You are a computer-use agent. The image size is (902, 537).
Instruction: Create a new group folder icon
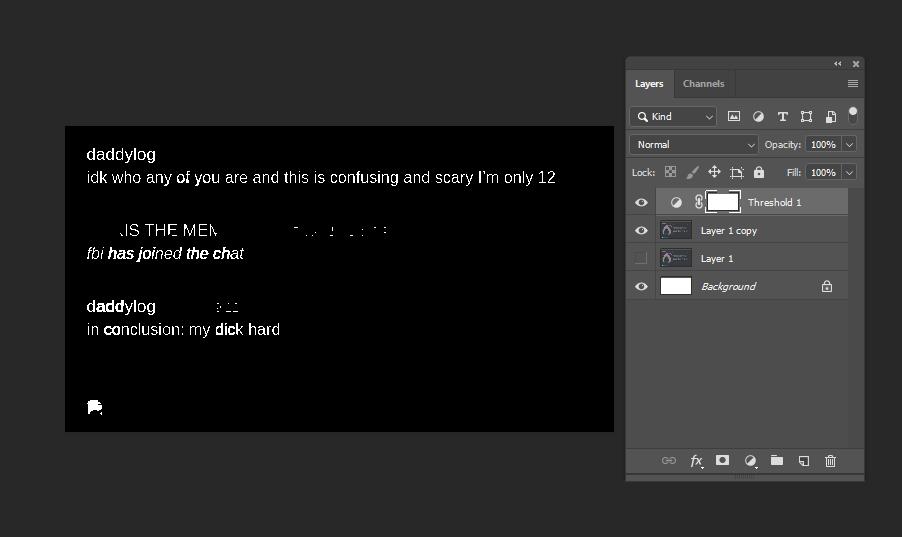click(777, 460)
